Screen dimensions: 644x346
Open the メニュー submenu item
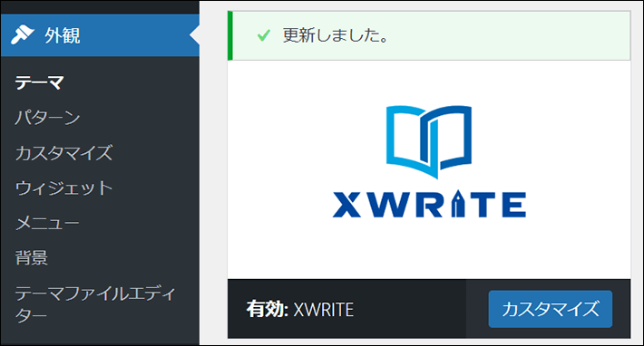coord(47,224)
